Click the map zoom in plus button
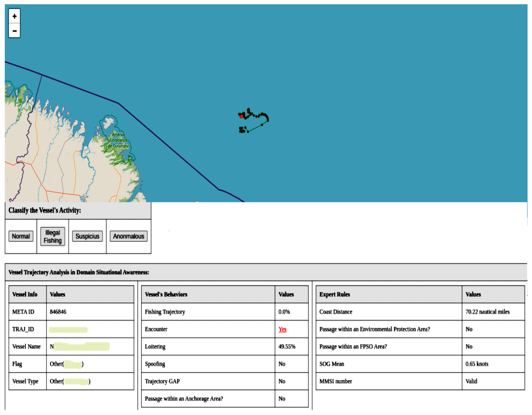This screenshot has width=532, height=415. tap(14, 16)
